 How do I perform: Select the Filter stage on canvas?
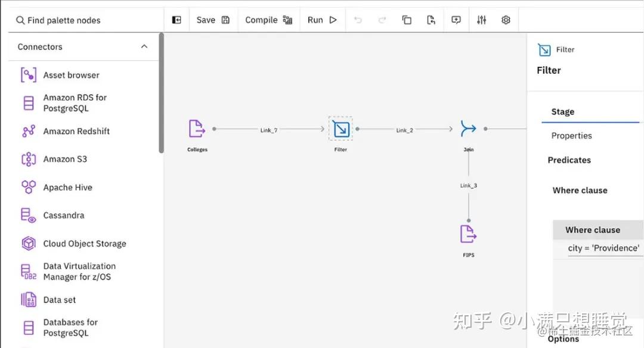click(340, 129)
